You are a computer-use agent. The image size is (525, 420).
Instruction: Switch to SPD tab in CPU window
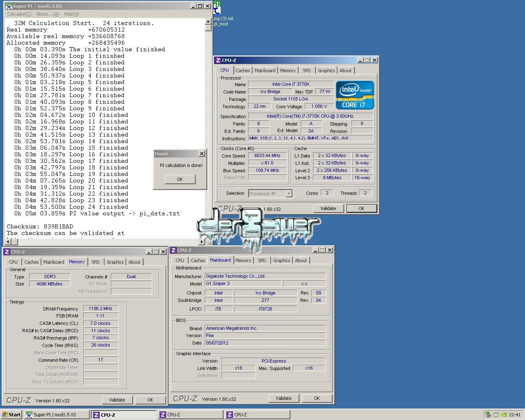(307, 71)
